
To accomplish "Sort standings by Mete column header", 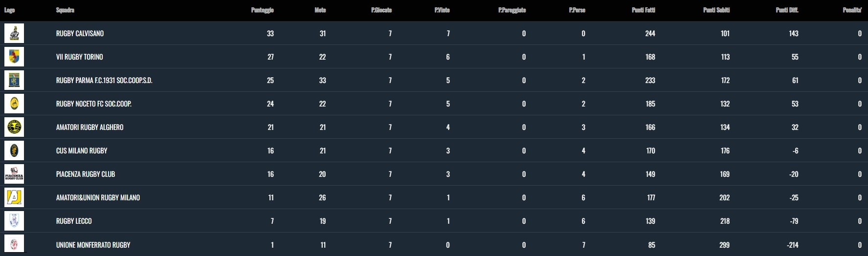I will pos(320,10).
